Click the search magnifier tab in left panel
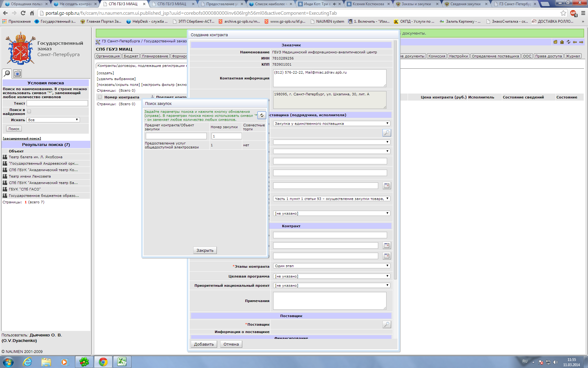 (x=7, y=73)
